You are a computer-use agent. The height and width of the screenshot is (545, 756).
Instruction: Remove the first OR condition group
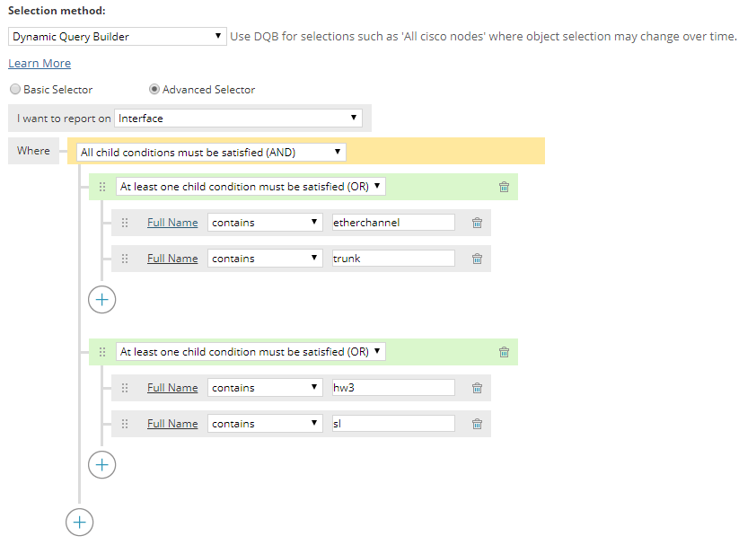504,187
